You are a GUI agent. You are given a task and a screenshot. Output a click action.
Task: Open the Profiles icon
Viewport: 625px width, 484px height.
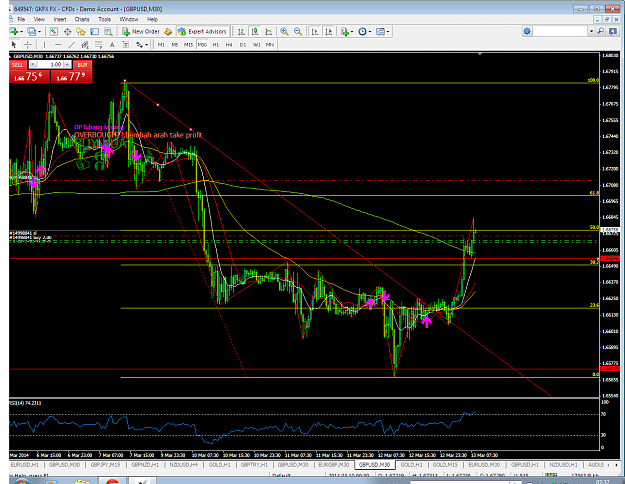pos(31,31)
